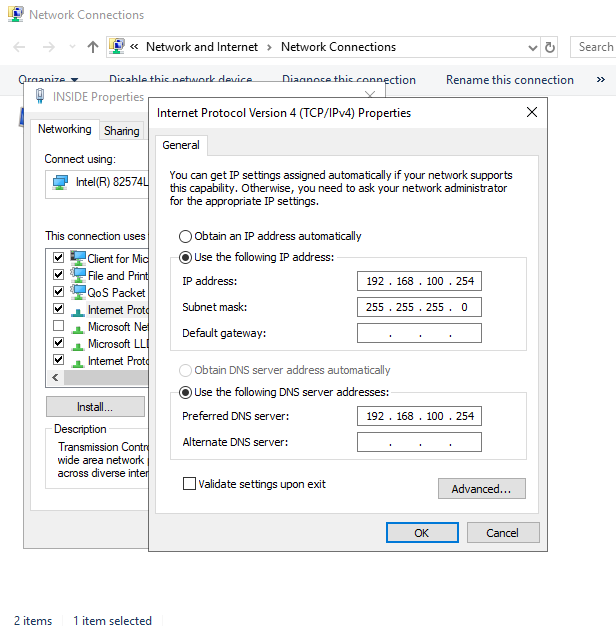This screenshot has height=630, width=616.
Task: Click the Network Connections address bar icon
Action: click(118, 47)
